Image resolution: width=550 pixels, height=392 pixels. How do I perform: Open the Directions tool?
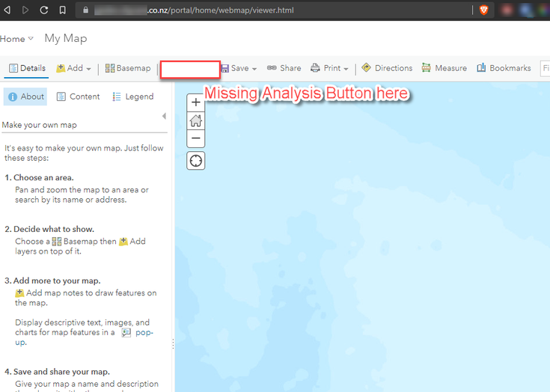click(x=387, y=67)
